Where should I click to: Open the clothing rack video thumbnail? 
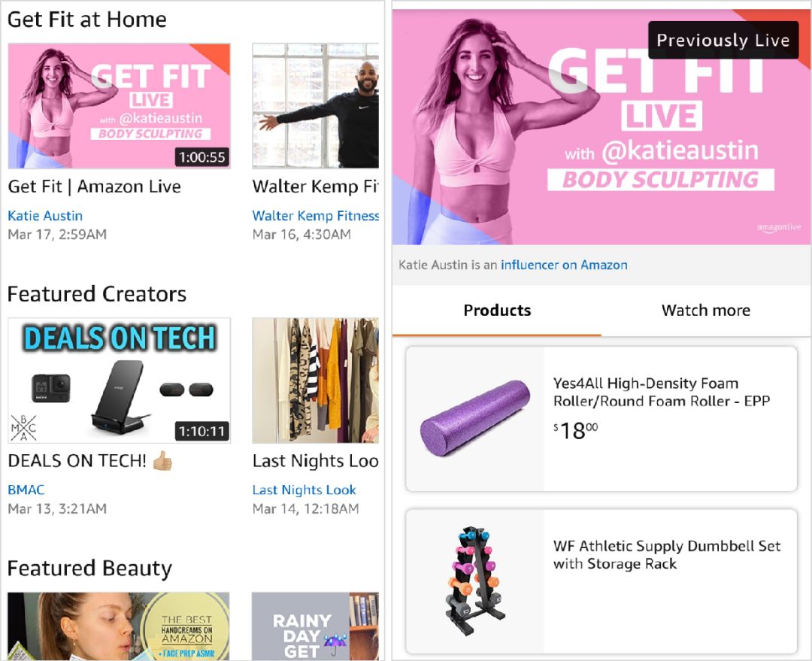coord(315,381)
